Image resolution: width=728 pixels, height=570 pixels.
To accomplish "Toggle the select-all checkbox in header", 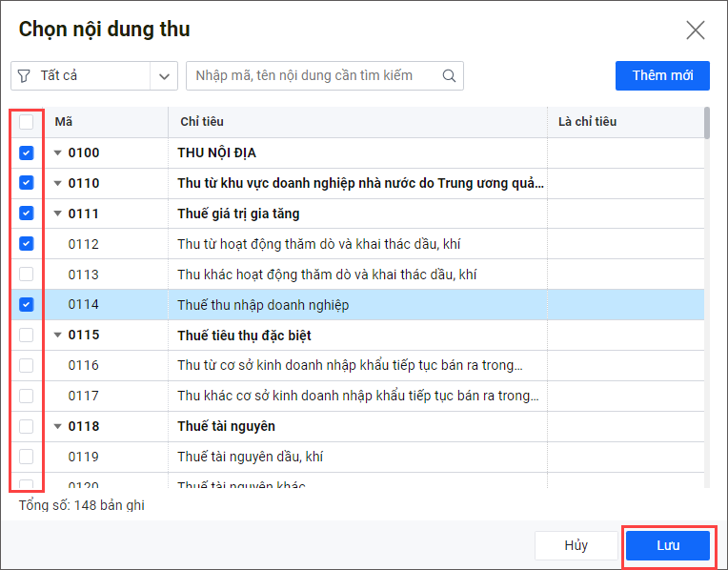I will [x=27, y=122].
